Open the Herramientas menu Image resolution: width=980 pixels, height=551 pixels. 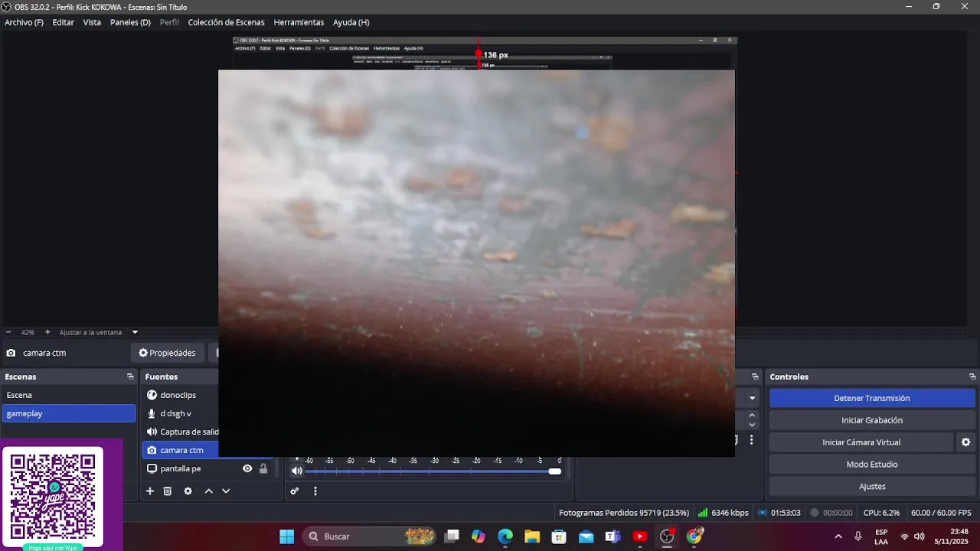tap(299, 22)
